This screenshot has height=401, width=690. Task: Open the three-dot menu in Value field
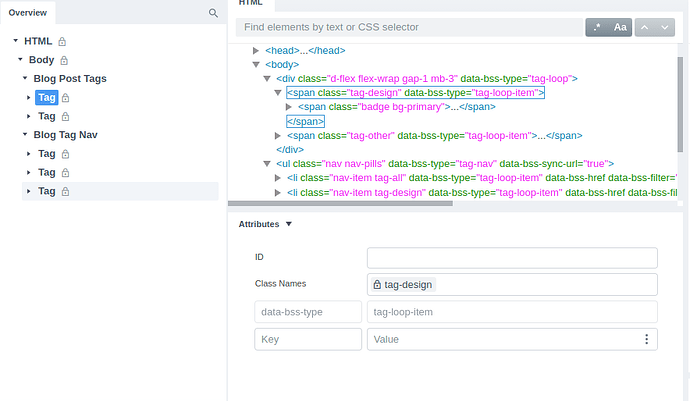point(646,340)
